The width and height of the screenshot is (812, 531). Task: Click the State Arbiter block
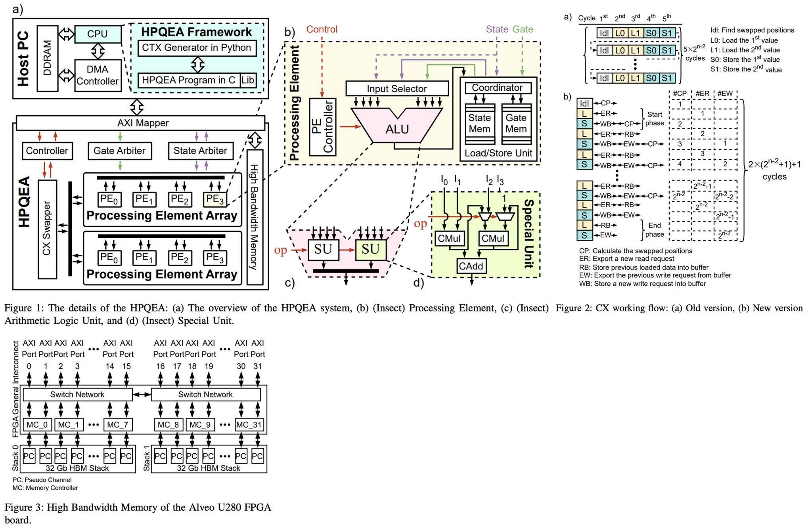200,151
